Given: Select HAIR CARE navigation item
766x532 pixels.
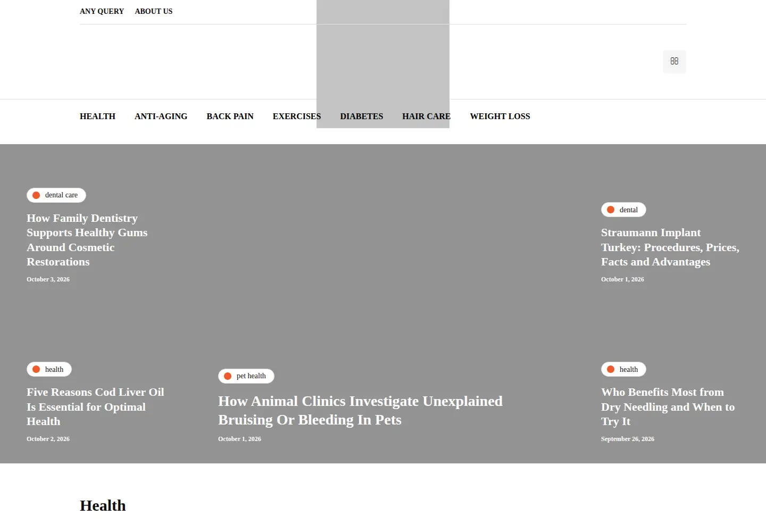Looking at the screenshot, I should (x=426, y=117).
